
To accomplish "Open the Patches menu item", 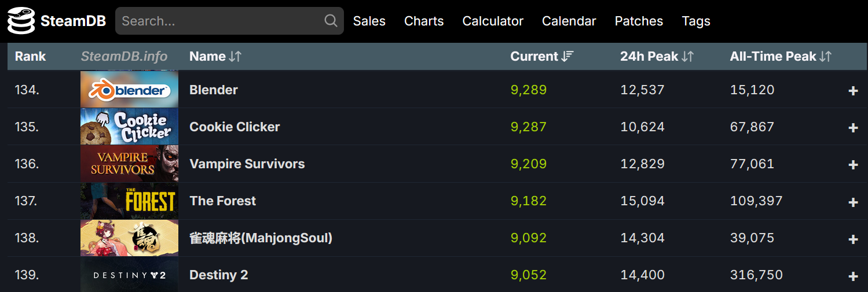I will pos(639,21).
